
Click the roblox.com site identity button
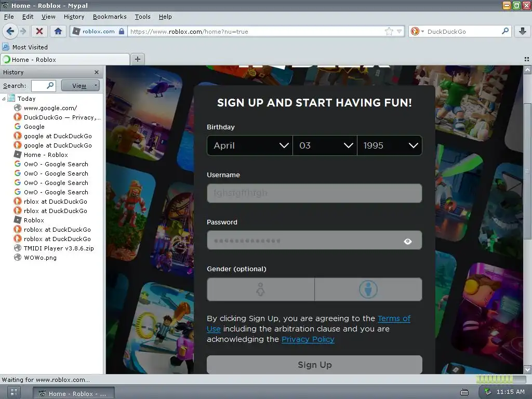point(99,32)
